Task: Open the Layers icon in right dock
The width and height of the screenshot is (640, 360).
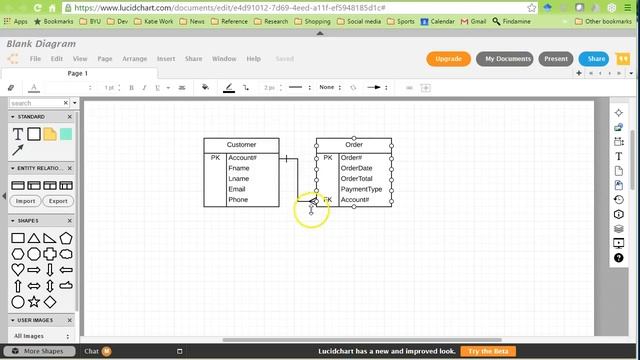Action: click(x=619, y=229)
